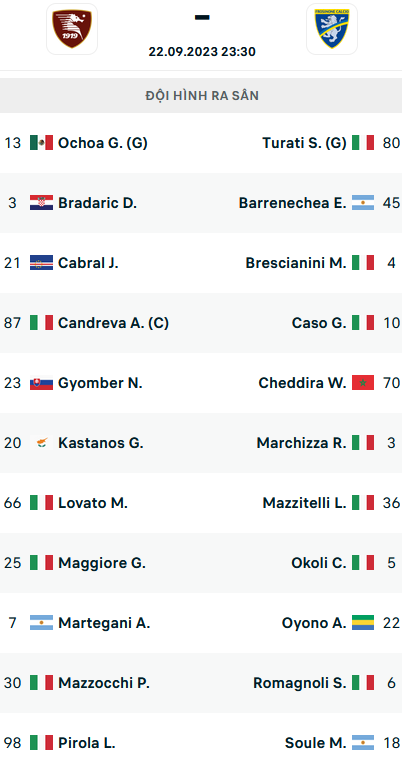Open the Frosinone Calcio team crest logo

332,29
